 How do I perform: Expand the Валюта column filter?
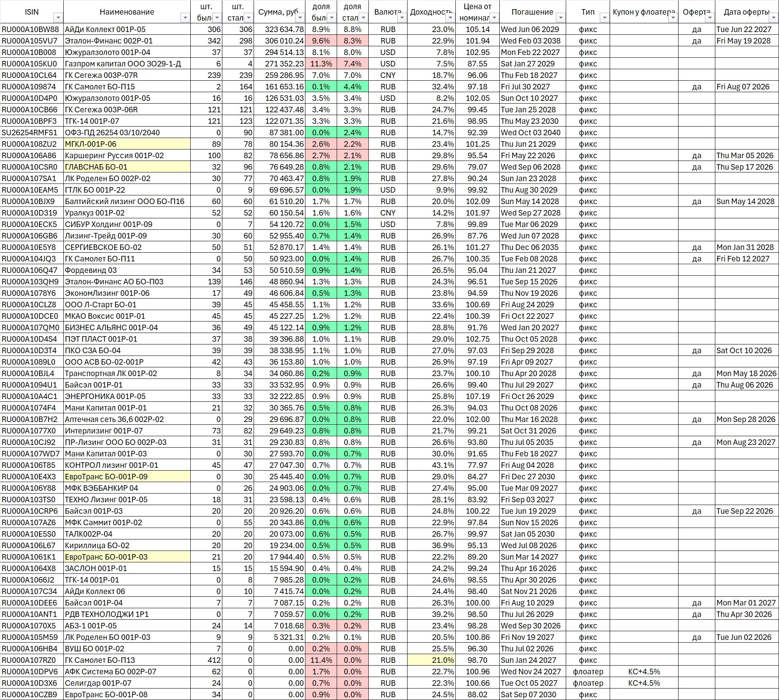point(402,18)
